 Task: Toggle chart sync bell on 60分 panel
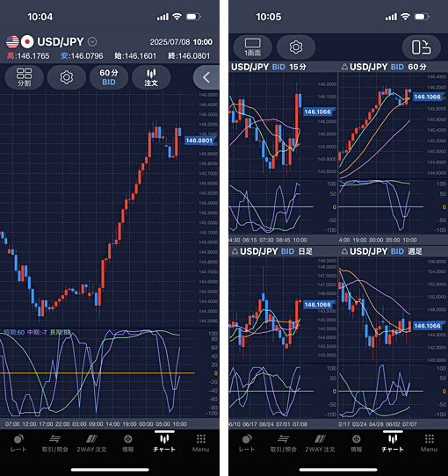[x=344, y=67]
